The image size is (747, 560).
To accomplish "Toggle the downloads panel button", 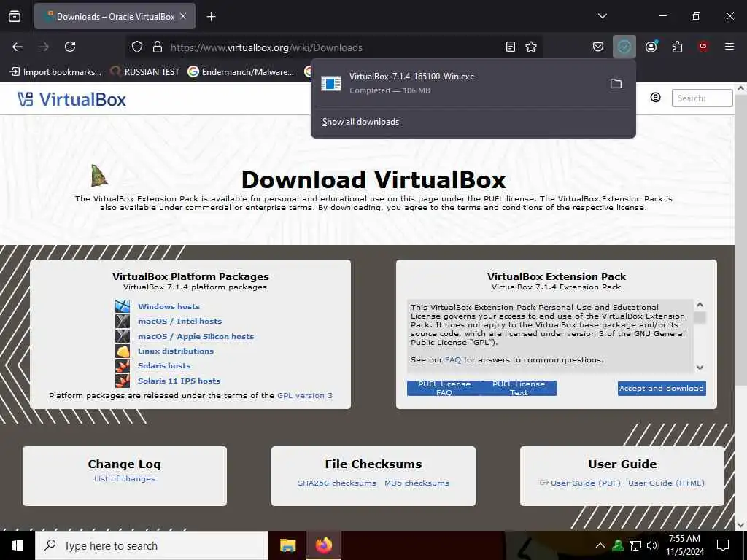I will 624,47.
